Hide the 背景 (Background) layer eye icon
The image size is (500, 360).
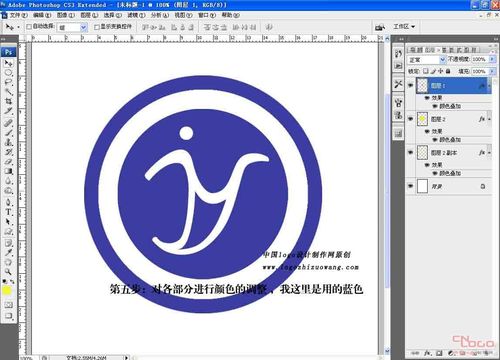click(411, 186)
